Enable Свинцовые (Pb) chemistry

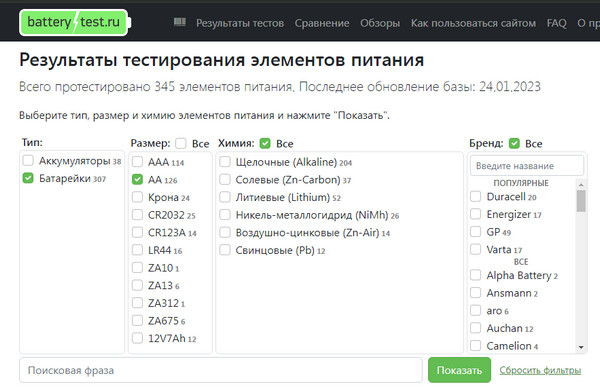click(225, 250)
